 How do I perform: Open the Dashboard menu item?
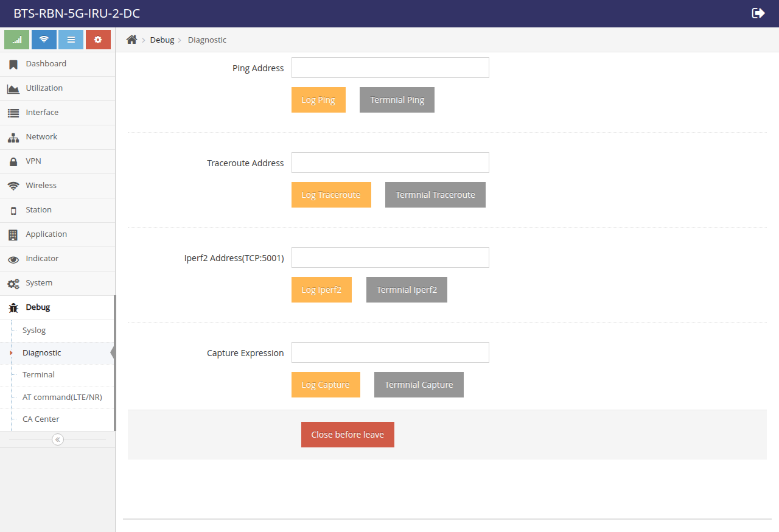(x=57, y=64)
